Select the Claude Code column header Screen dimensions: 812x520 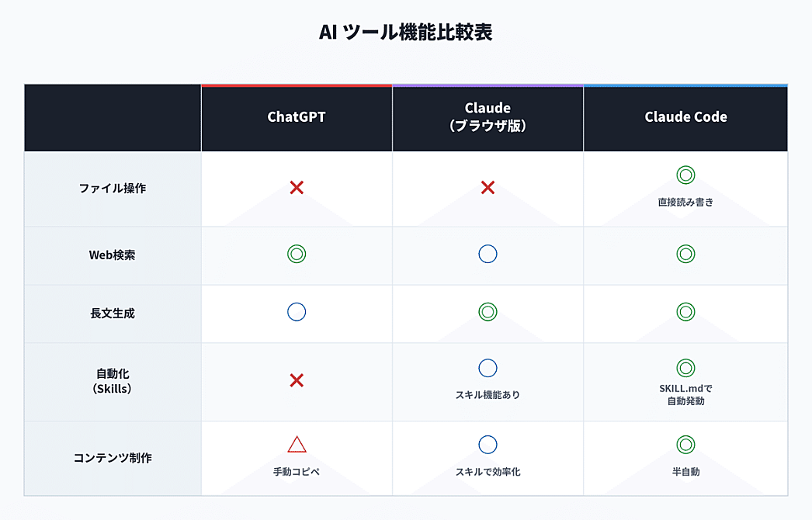click(685, 117)
